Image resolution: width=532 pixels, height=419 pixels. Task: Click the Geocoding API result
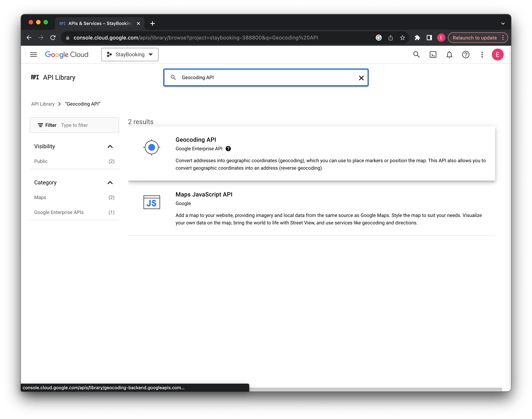point(196,140)
